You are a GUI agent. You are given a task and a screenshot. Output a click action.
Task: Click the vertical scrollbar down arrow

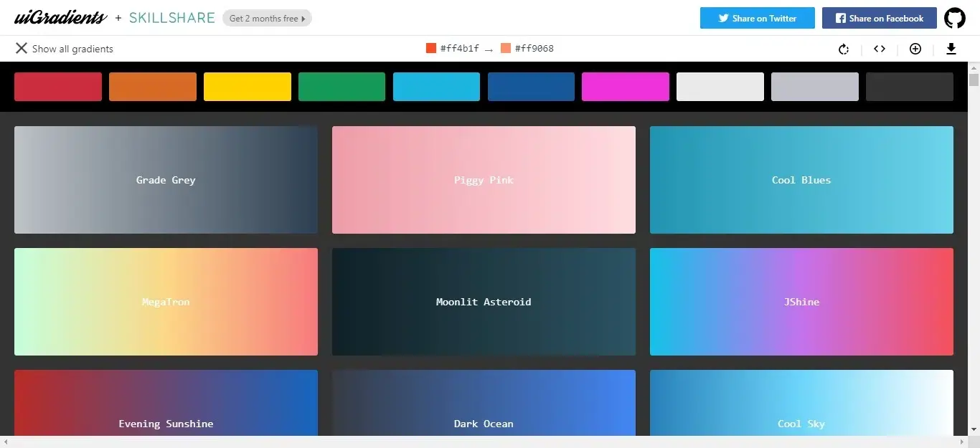pyautogui.click(x=974, y=429)
